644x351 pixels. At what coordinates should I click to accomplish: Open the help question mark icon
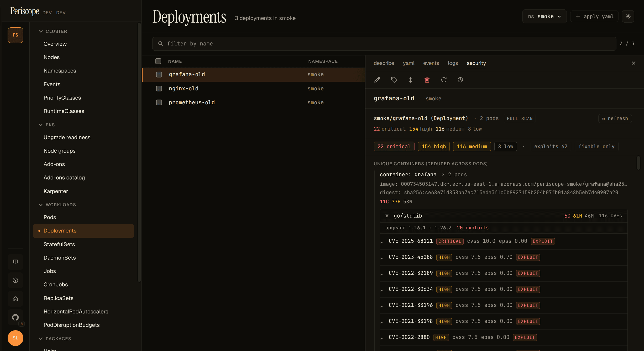(15, 280)
